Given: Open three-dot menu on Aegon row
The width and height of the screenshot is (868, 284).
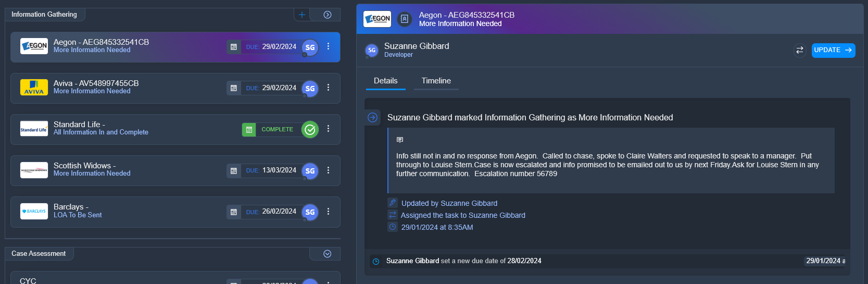Looking at the screenshot, I should tap(328, 46).
